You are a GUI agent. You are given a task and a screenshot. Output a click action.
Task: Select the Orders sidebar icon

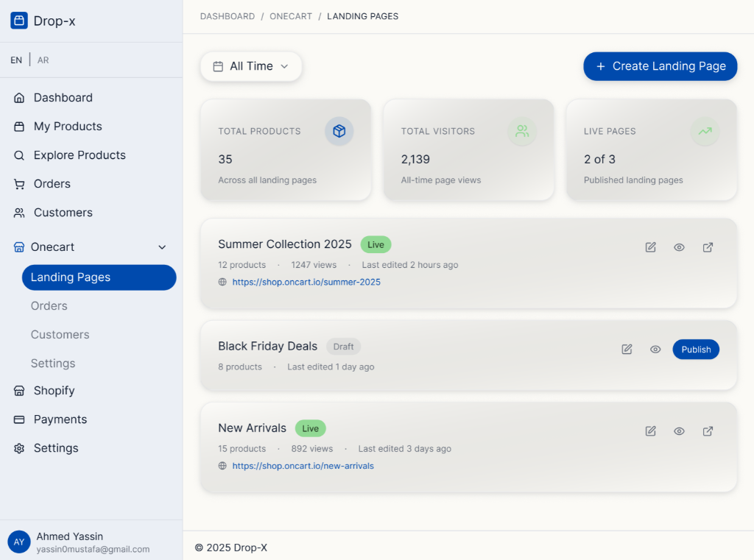tap(18, 183)
